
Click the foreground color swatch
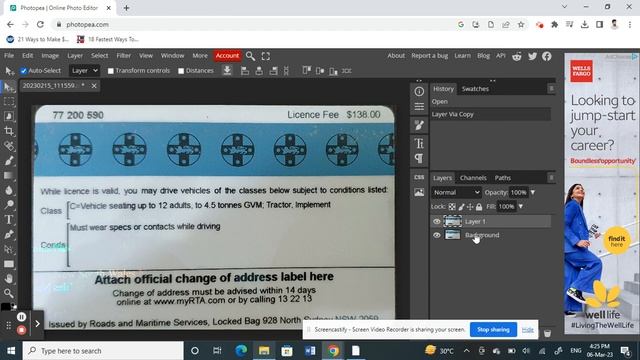pos(6,307)
